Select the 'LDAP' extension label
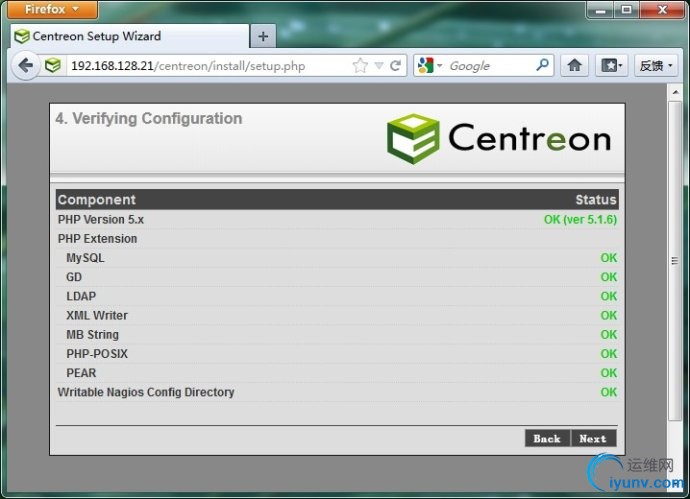Screen dimensions: 690x499 tap(81, 296)
